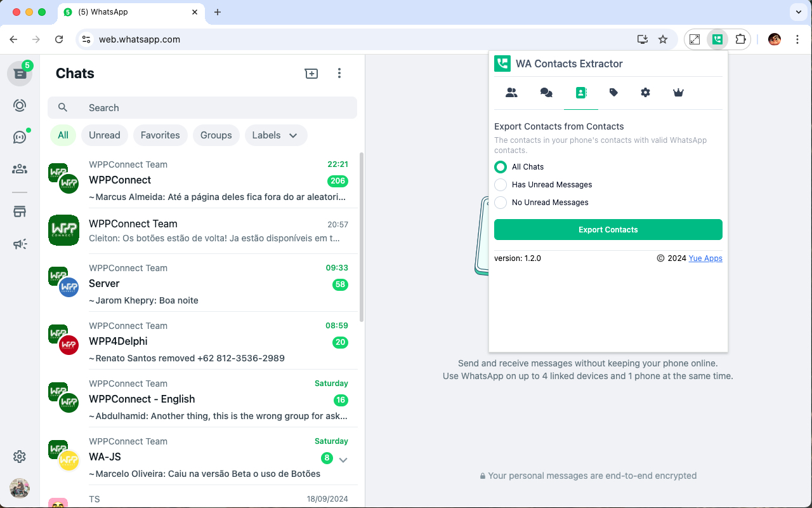Reload the WhatsApp page
812x508 pixels.
(x=59, y=39)
